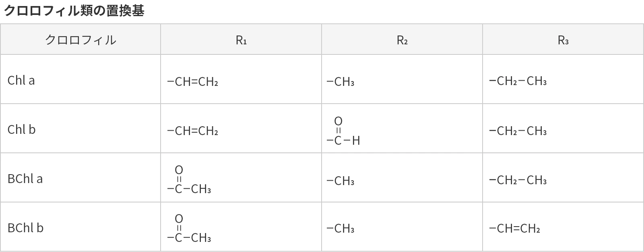644x252 pixels.
Task: Select the BChl a row label
Action: pyautogui.click(x=25, y=179)
